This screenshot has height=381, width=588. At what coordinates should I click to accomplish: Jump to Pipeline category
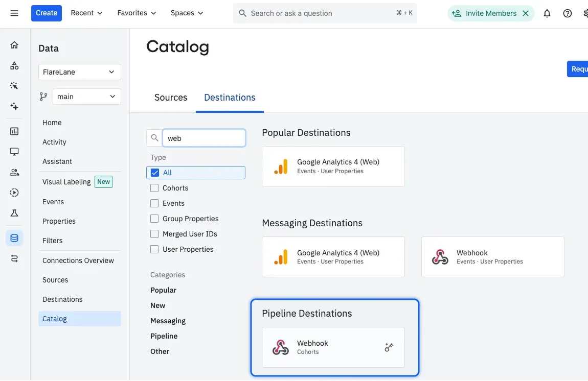tap(164, 337)
